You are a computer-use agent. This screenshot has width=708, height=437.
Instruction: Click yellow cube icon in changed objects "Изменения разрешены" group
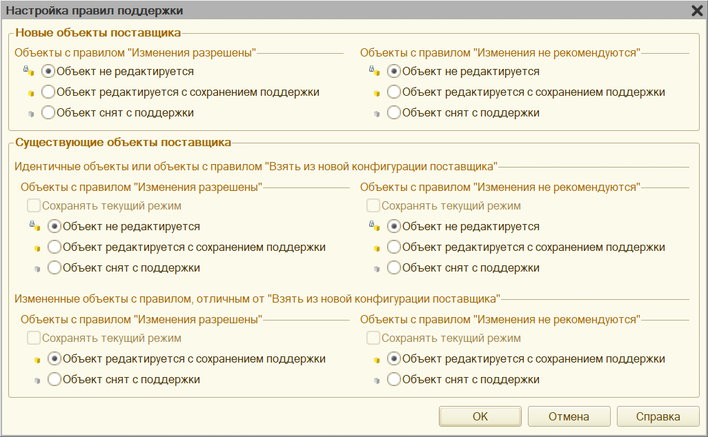click(37, 360)
